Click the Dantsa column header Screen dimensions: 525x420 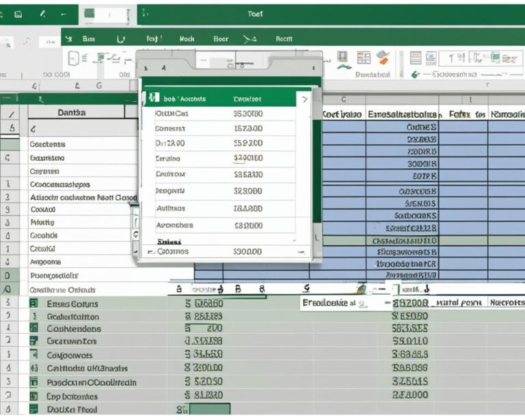76,111
